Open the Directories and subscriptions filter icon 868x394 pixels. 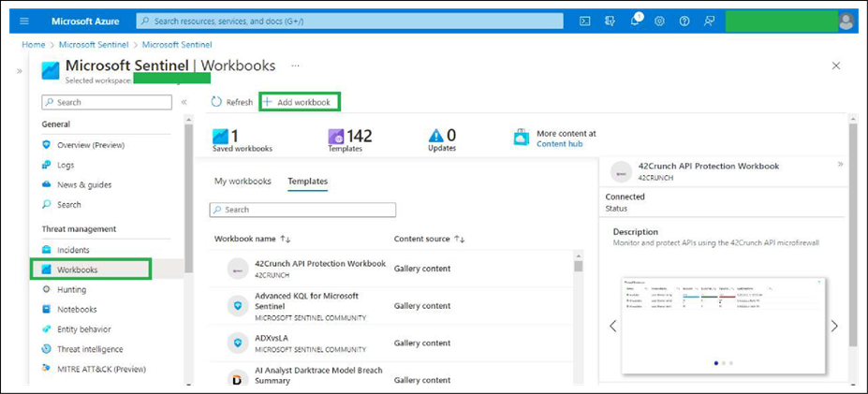(x=611, y=21)
